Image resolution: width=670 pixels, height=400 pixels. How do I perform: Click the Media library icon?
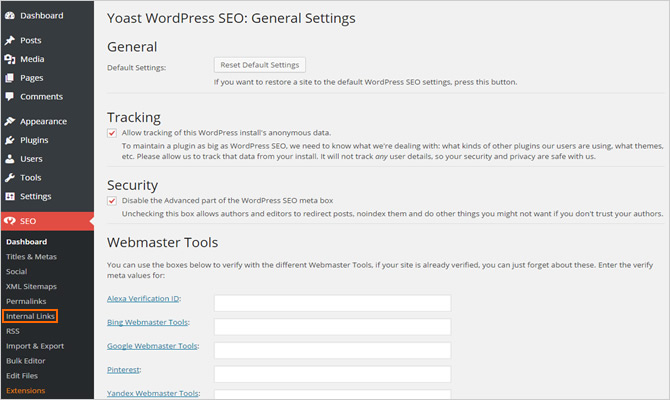click(x=10, y=59)
